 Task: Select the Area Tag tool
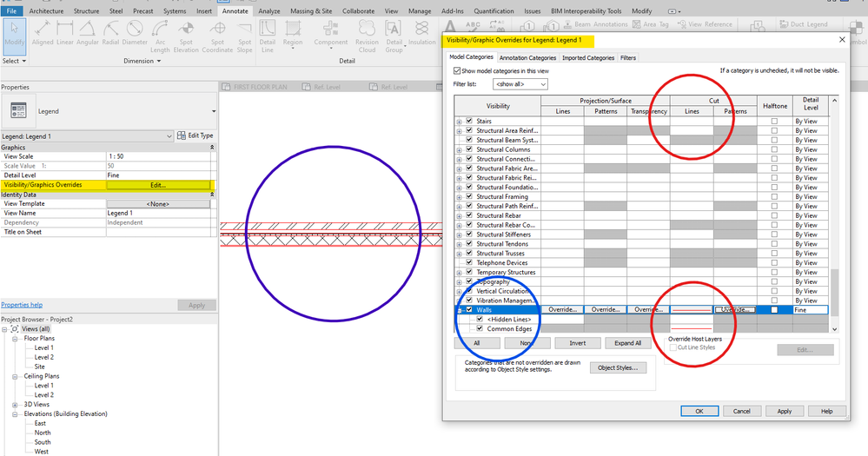[651, 24]
